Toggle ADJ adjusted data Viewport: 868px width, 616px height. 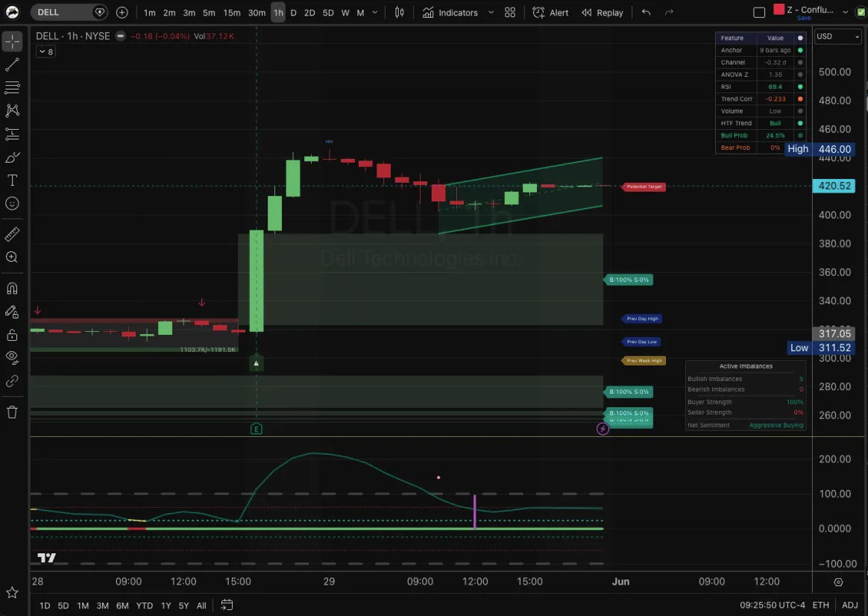coord(850,605)
